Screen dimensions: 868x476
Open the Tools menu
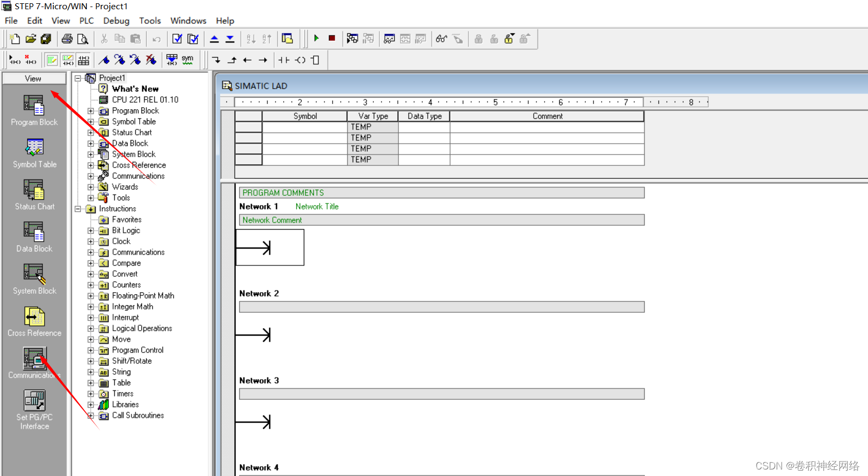coord(150,21)
